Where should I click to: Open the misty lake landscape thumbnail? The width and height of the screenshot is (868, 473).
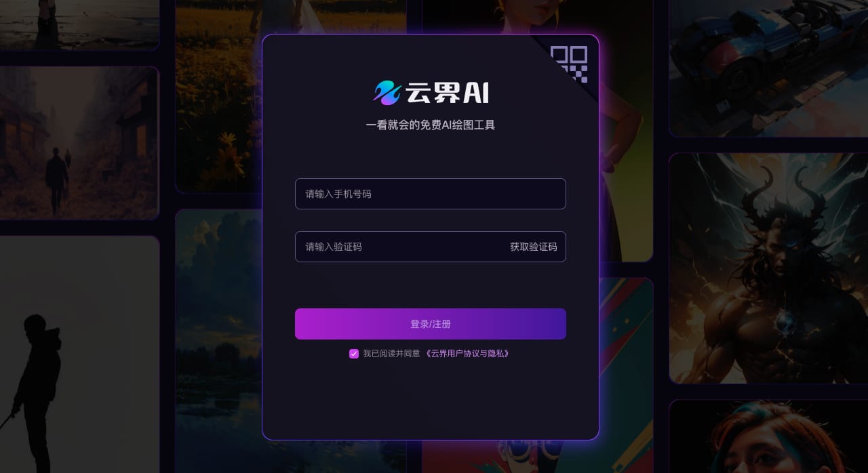218,341
